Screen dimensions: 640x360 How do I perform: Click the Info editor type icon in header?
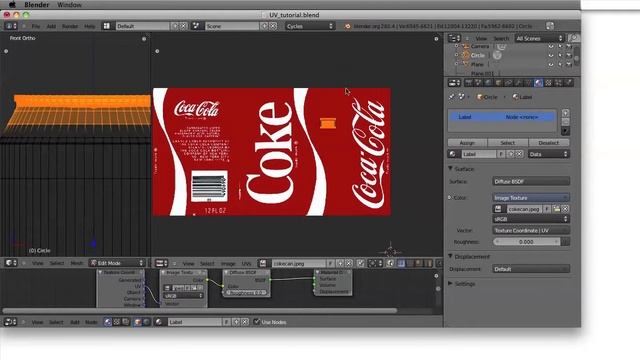point(11,26)
